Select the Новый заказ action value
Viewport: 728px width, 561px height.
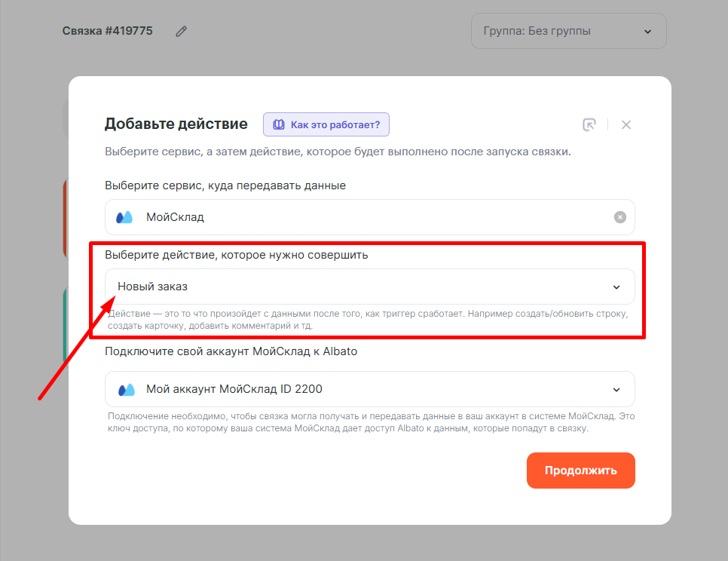point(153,287)
